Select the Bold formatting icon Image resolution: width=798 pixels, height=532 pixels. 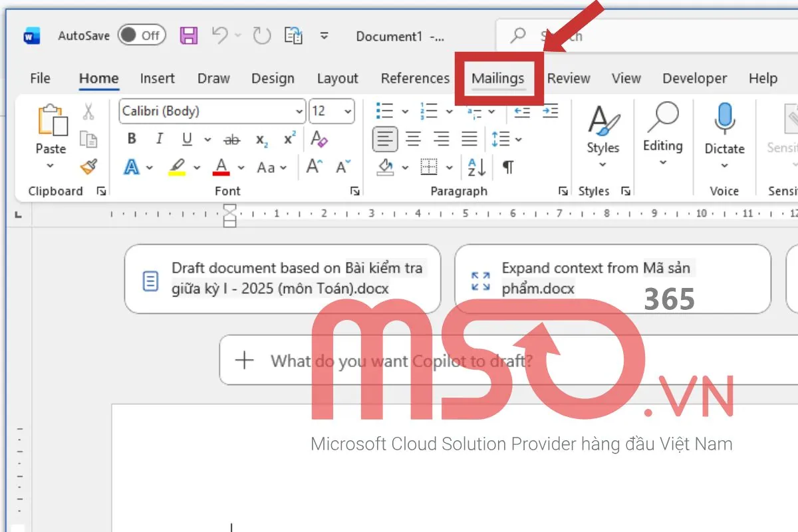pyautogui.click(x=131, y=139)
